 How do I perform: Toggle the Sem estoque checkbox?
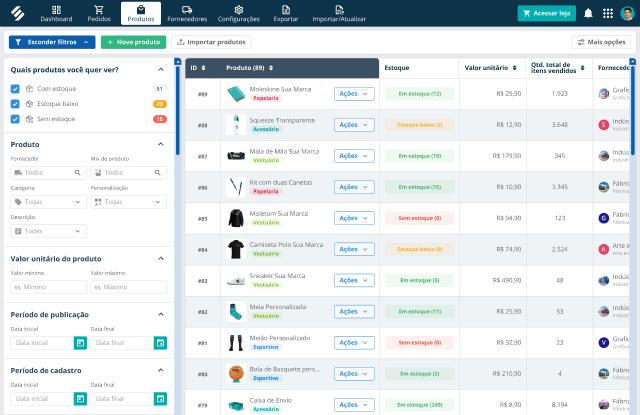click(x=15, y=119)
